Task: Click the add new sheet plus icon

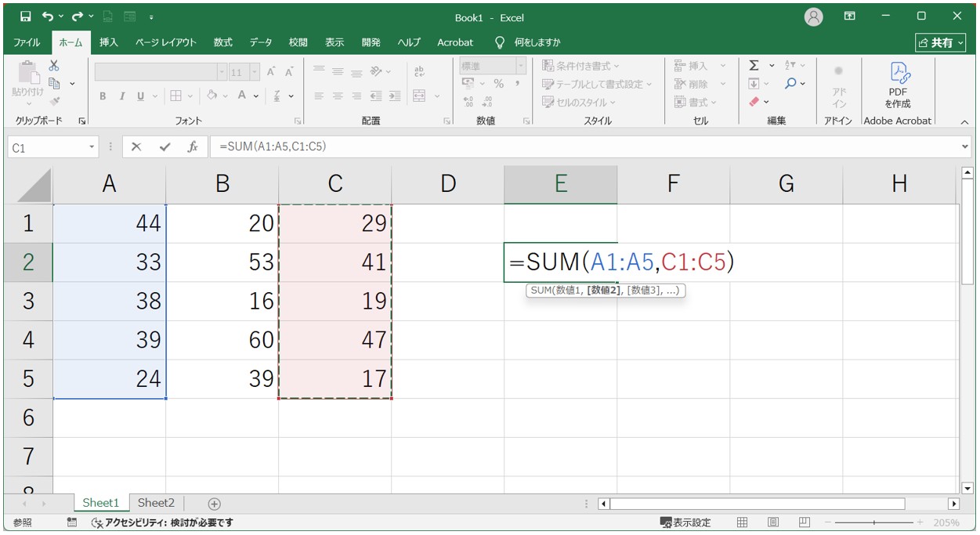Action: tap(214, 504)
